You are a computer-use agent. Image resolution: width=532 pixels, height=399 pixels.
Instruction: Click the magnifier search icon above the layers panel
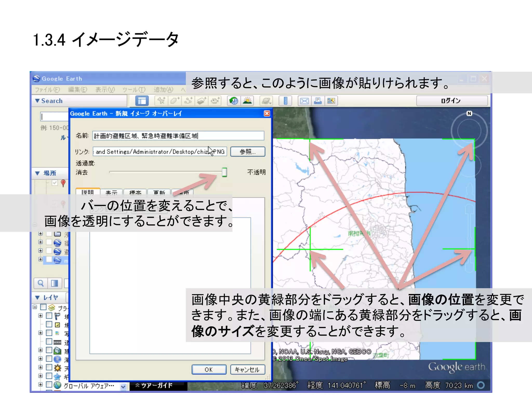coord(41,283)
